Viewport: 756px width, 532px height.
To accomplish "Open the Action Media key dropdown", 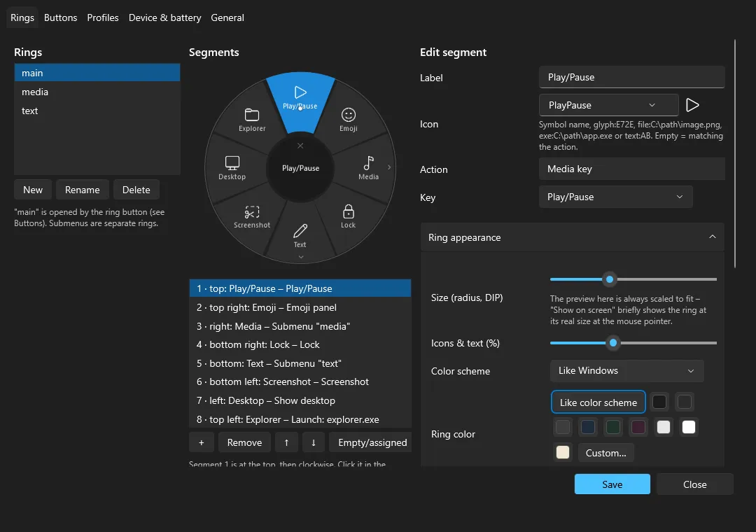I will tap(631, 169).
